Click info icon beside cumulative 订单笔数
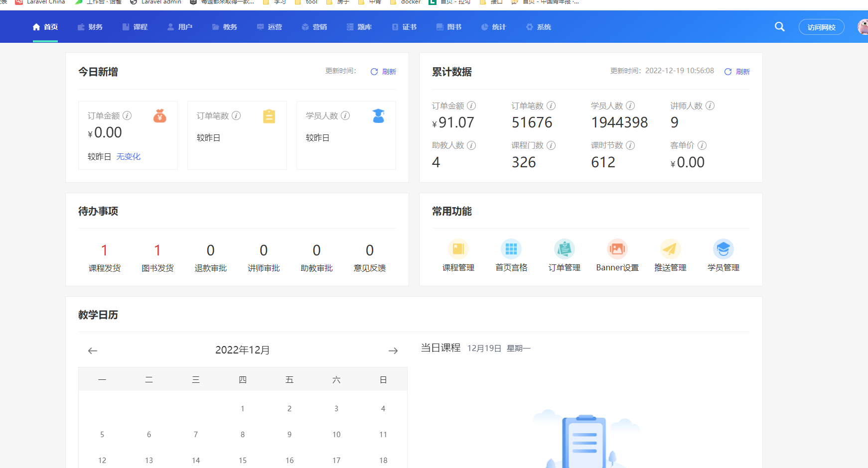Image resolution: width=868 pixels, height=468 pixels. click(x=551, y=106)
